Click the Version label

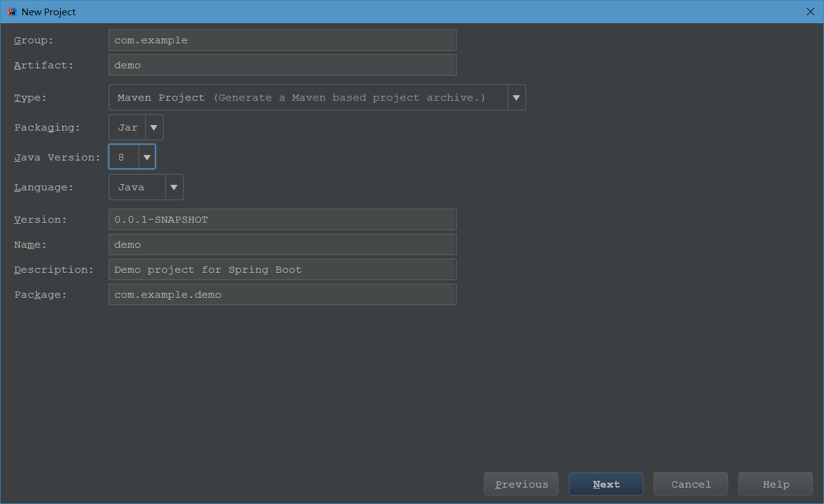click(x=40, y=220)
